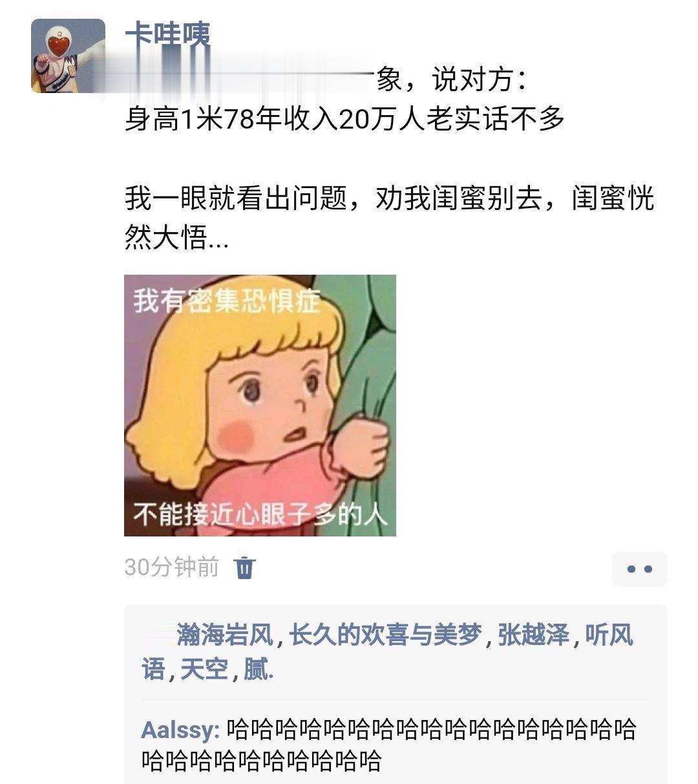
Task: Open the two-dot like and comment menu
Action: (640, 569)
